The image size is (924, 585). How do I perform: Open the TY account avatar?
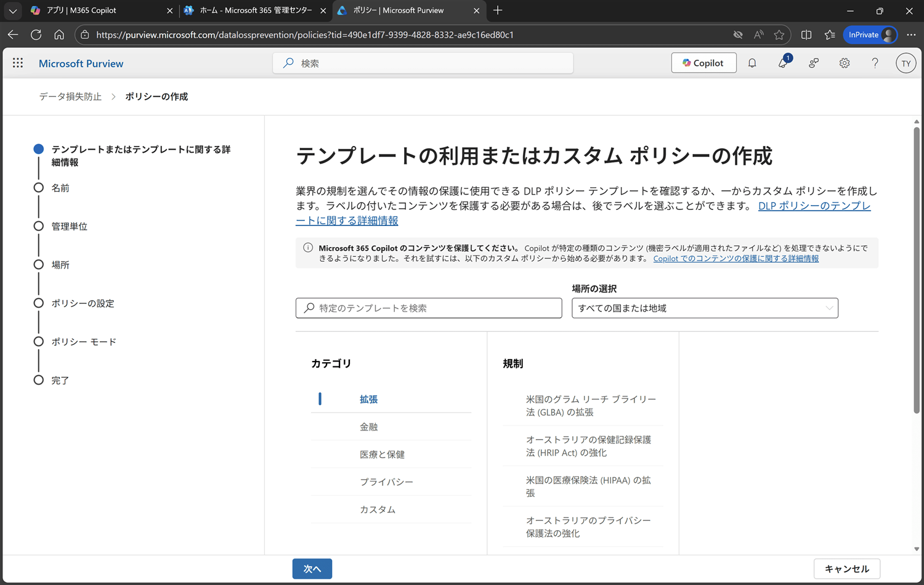(906, 63)
